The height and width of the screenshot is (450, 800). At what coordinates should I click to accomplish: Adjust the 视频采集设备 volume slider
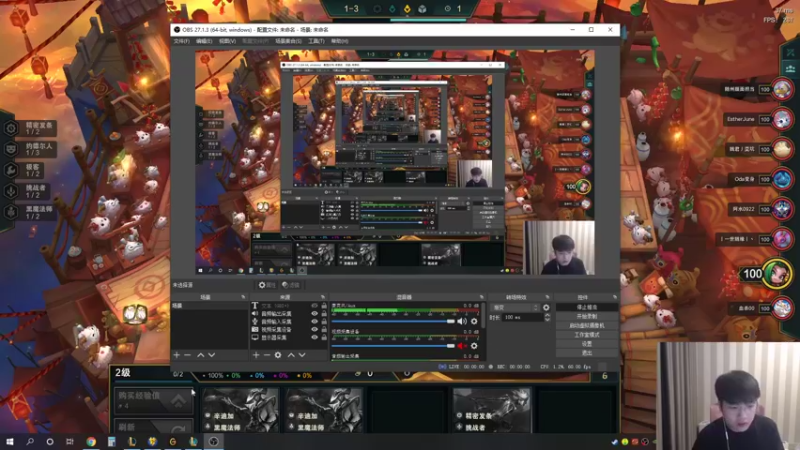(393, 346)
